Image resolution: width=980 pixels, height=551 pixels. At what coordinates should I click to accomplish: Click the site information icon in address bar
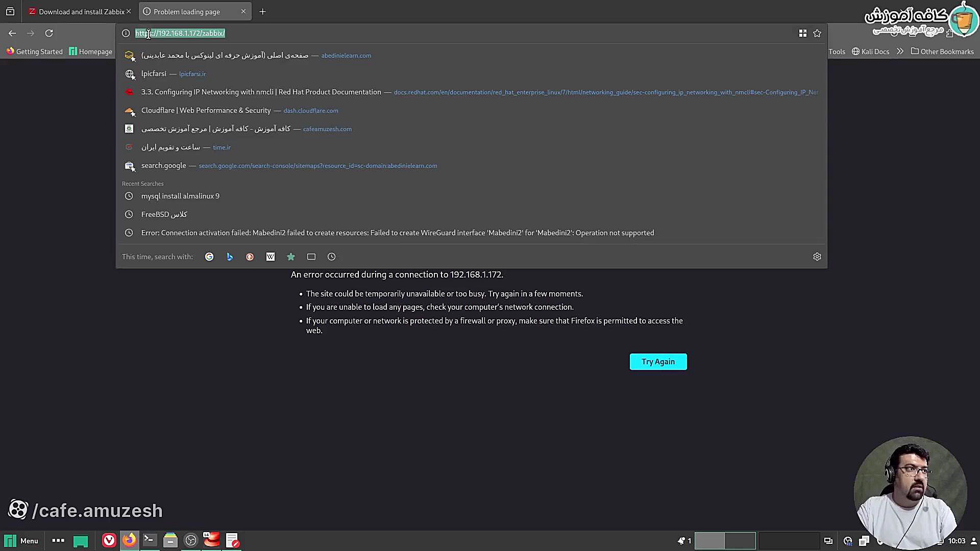coord(126,33)
